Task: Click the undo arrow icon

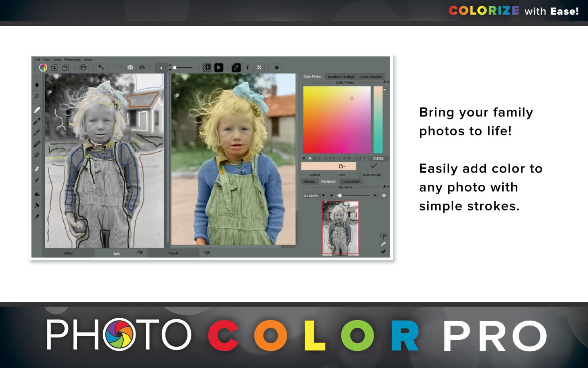Action: [x=101, y=67]
